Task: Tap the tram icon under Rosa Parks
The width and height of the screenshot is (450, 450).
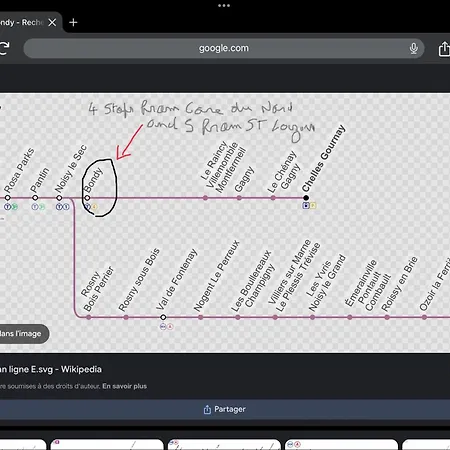Action: pos(7,207)
